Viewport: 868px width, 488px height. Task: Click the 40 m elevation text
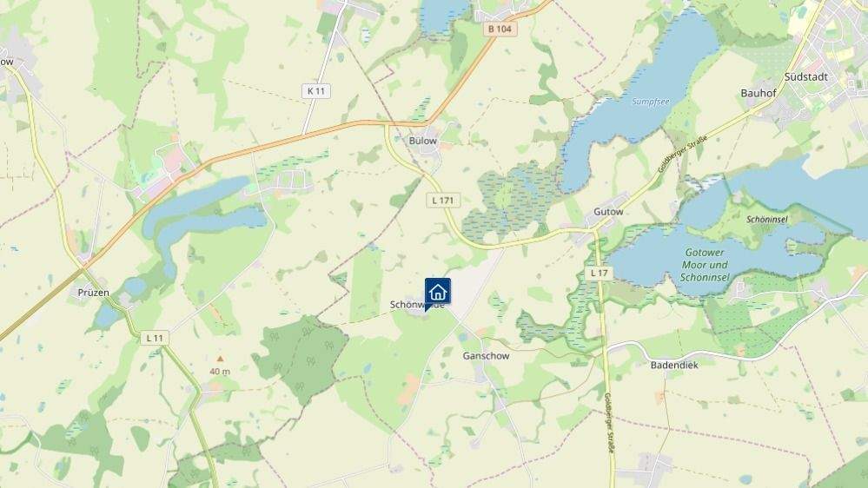click(x=220, y=372)
